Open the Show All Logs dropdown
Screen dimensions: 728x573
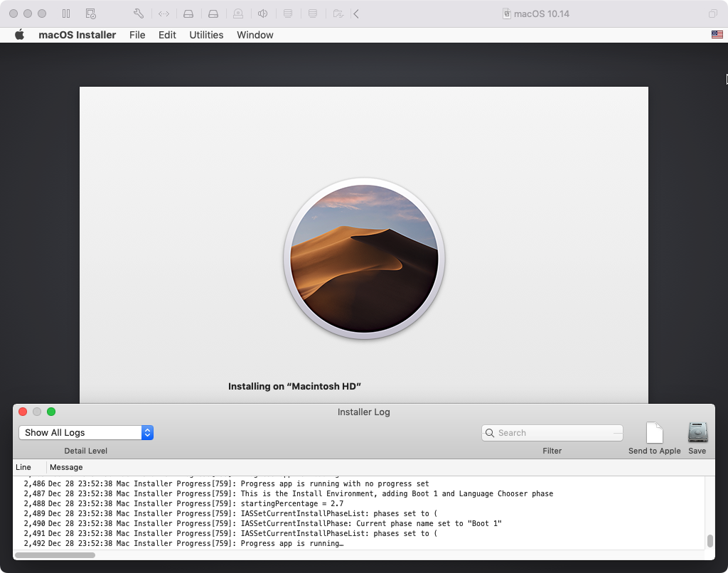click(x=86, y=432)
